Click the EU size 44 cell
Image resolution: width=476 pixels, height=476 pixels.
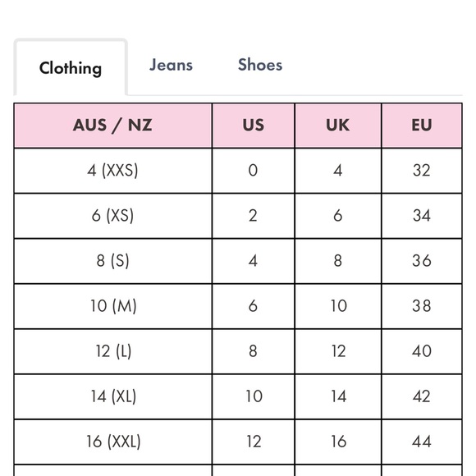pyautogui.click(x=422, y=442)
